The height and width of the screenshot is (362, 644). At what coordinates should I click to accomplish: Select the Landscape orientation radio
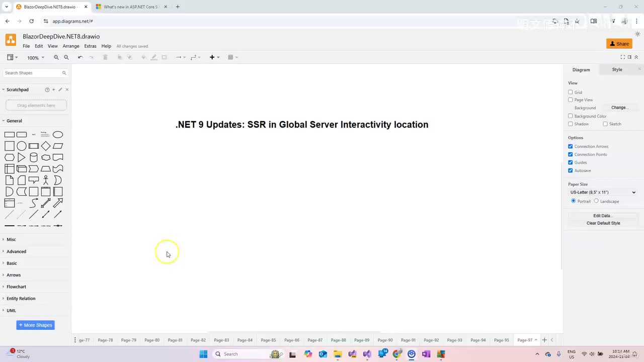pyautogui.click(x=596, y=201)
